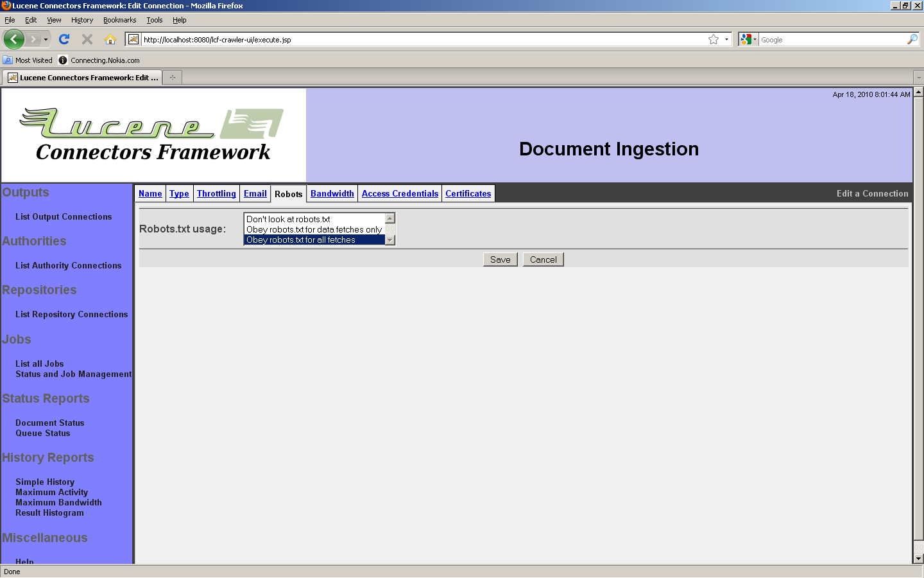This screenshot has width=924, height=578.
Task: Expand the address bar URL history dropdown
Action: tap(726, 39)
